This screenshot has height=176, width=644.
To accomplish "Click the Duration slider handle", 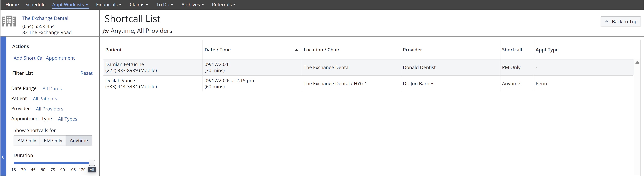I will [92, 163].
